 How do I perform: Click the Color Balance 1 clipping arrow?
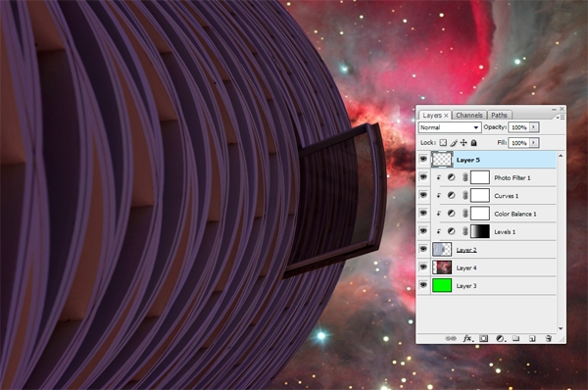(x=438, y=214)
